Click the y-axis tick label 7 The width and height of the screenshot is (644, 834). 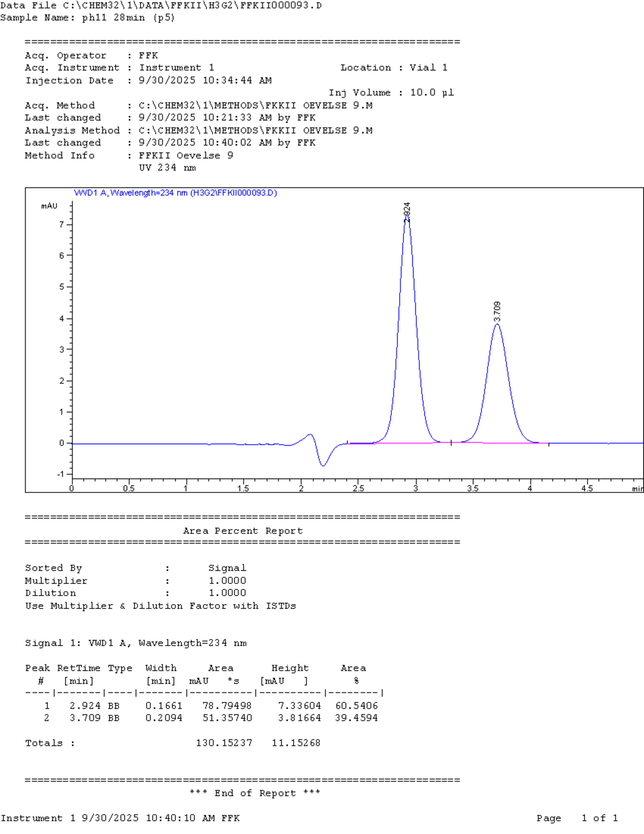pyautogui.click(x=62, y=224)
